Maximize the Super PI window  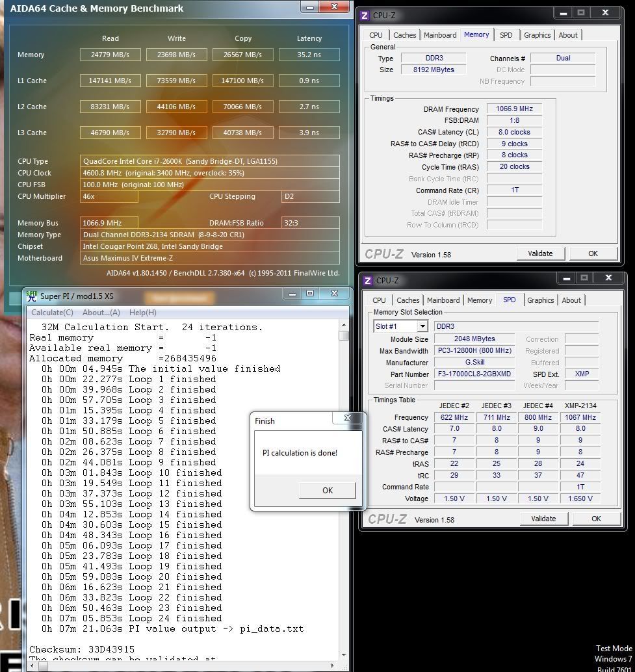[310, 294]
